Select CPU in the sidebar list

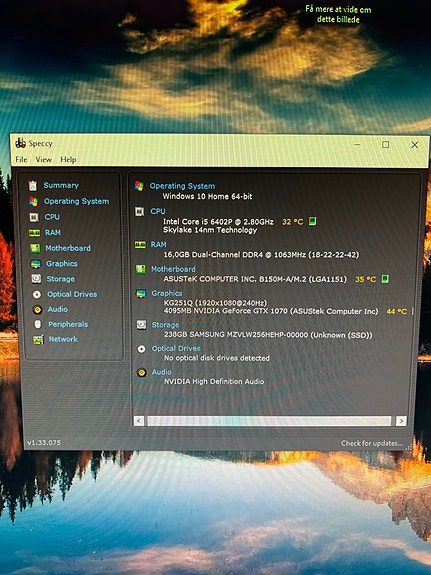pos(52,217)
